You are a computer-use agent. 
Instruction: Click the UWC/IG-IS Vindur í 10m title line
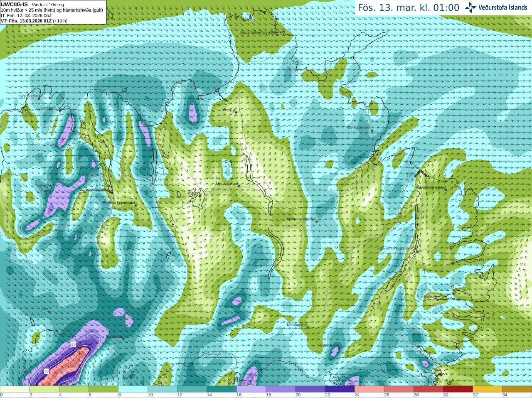click(x=32, y=5)
